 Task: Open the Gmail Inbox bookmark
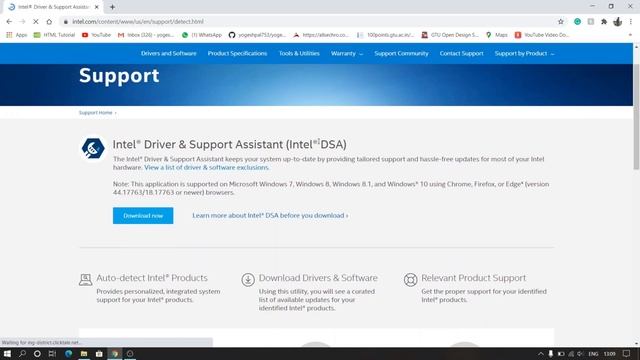(146, 35)
